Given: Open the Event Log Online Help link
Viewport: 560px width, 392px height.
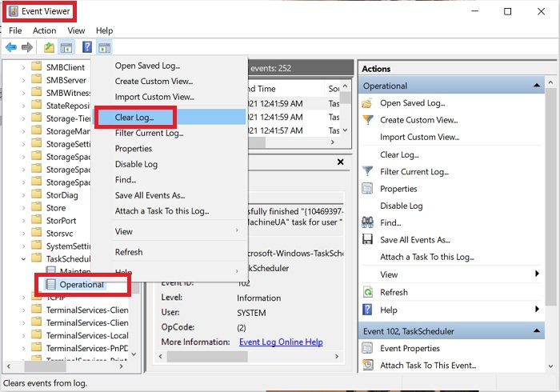Looking at the screenshot, I should [281, 342].
